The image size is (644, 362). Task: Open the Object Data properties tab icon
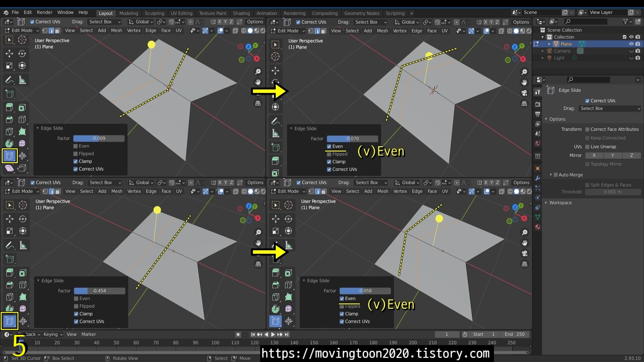tap(538, 217)
